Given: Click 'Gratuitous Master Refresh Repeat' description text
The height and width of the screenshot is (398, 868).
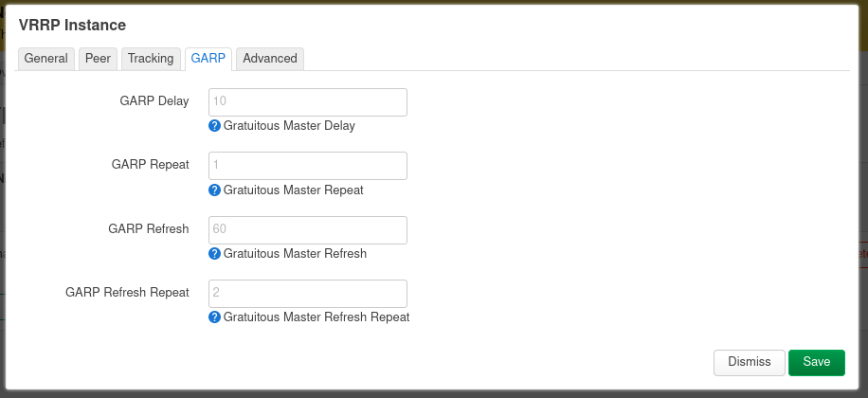Looking at the screenshot, I should point(316,317).
